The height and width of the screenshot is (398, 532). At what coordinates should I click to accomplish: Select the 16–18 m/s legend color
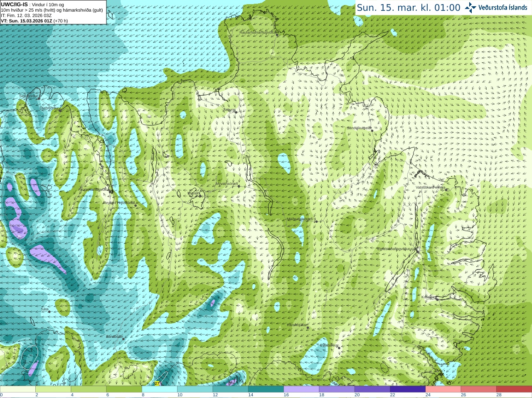(x=301, y=389)
